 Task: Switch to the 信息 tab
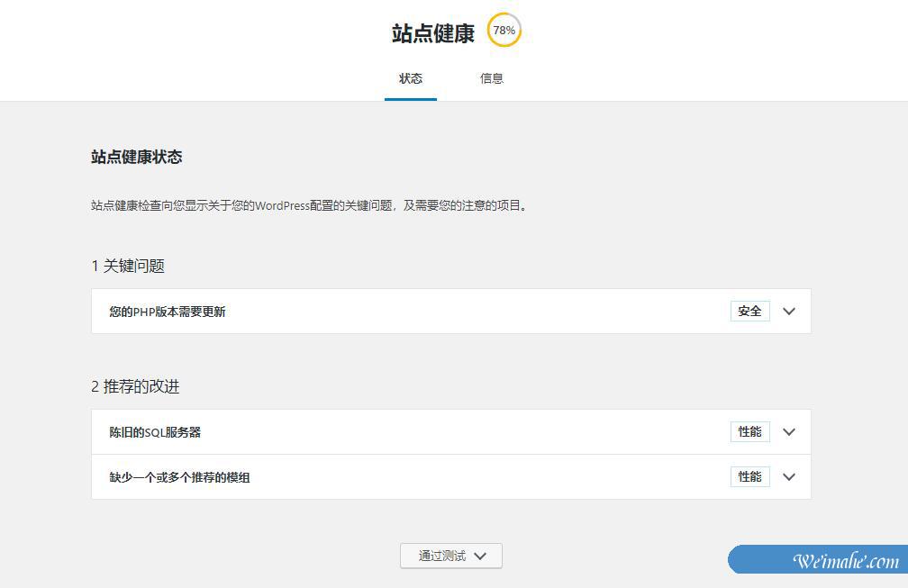point(492,78)
